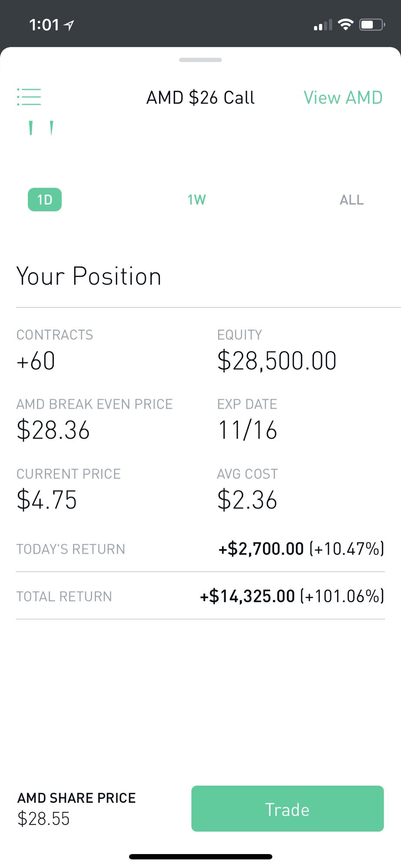
Task: Tap the Wi-Fi status icon
Action: coord(345,25)
